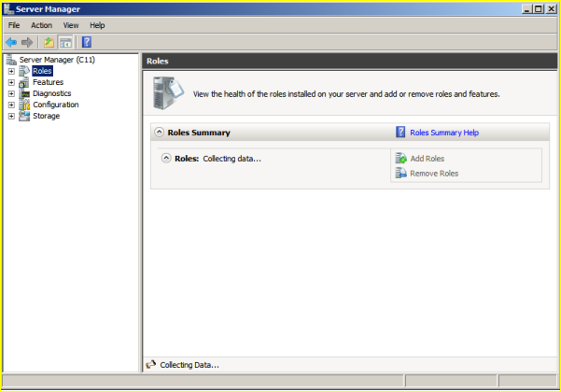Click the Roles pane header title
The width and height of the screenshot is (561, 392).
coord(158,62)
